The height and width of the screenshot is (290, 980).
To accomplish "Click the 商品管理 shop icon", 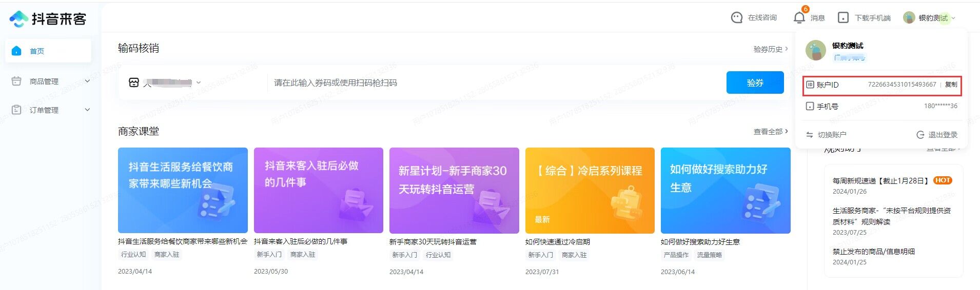I will [16, 81].
